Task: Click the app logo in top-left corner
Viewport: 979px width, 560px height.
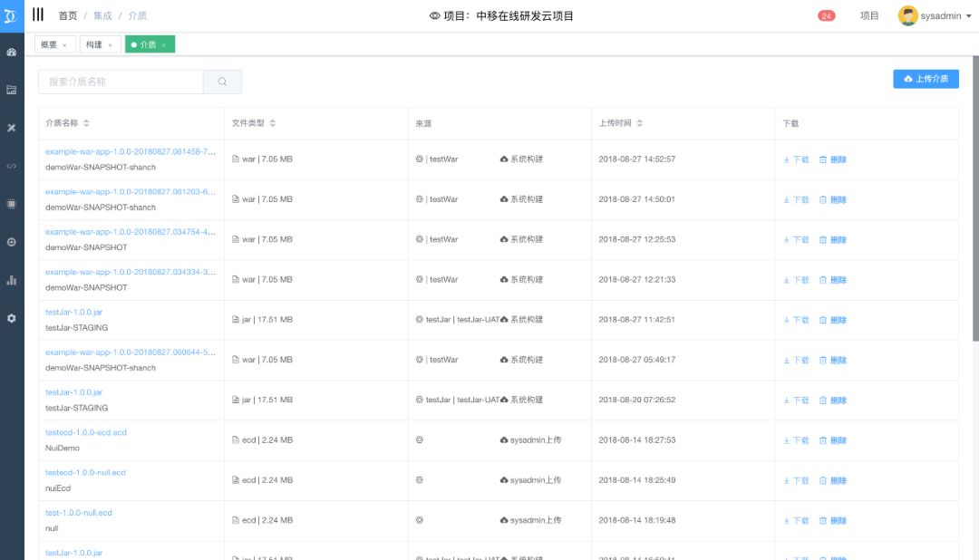Action: point(11,15)
